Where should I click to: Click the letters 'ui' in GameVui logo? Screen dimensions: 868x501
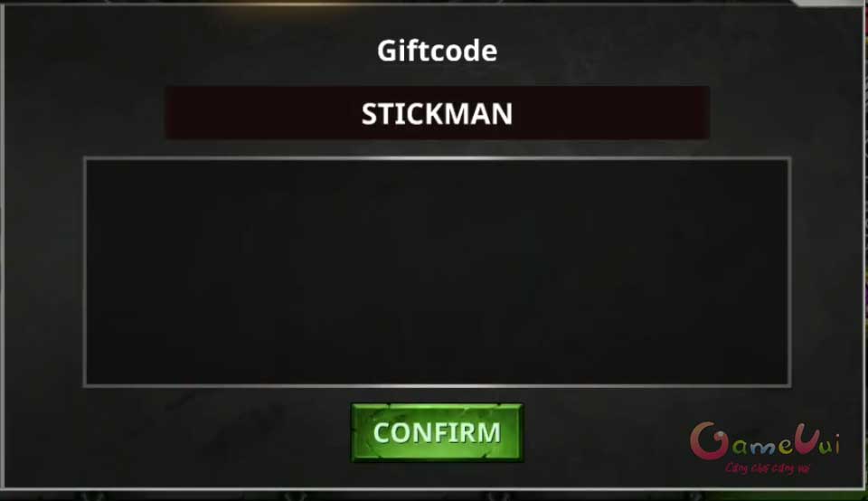(830, 444)
